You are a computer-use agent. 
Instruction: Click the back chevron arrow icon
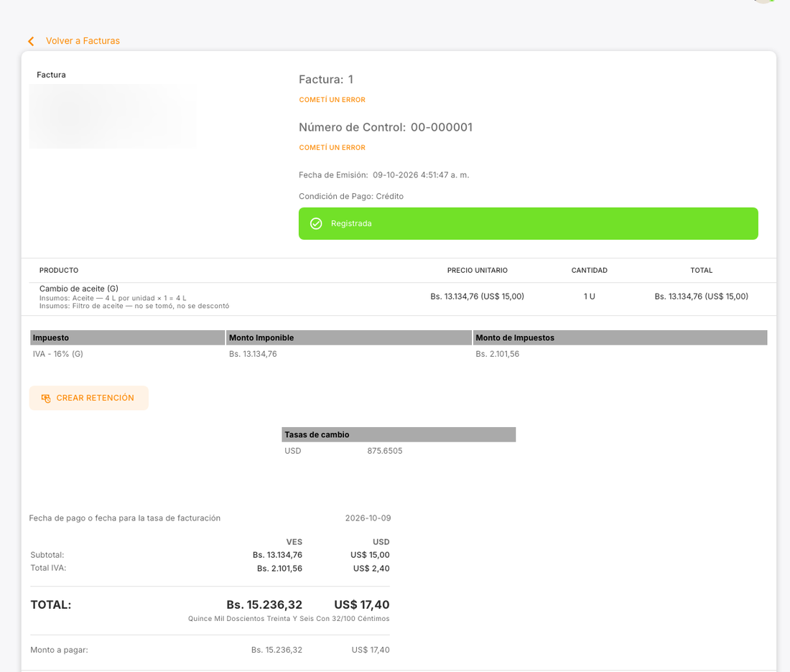[x=31, y=42]
